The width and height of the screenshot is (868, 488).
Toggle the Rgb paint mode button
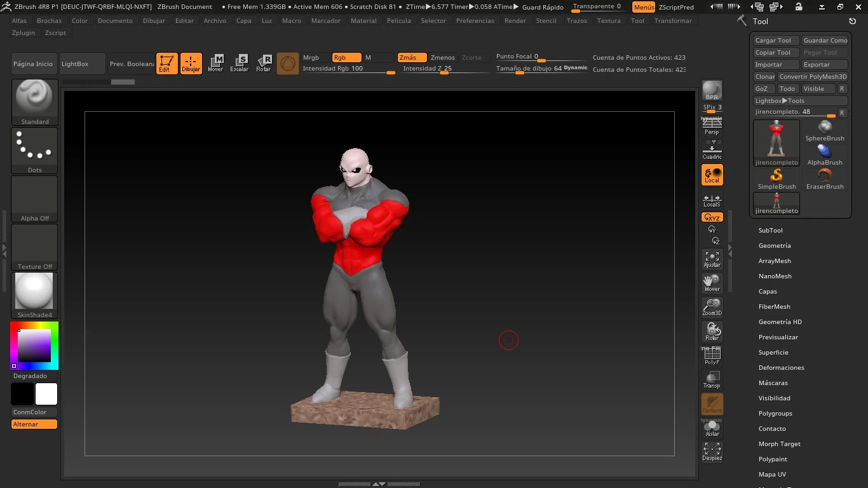pos(346,57)
